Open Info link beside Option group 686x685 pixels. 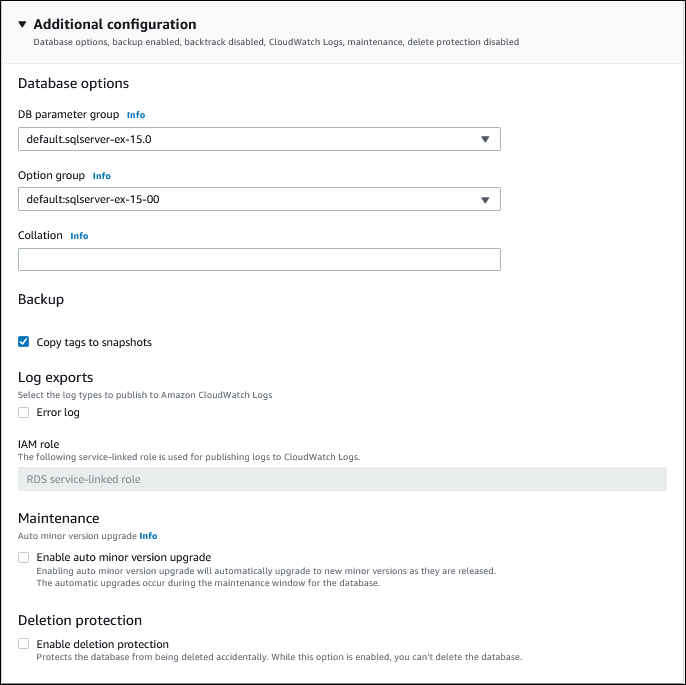[102, 176]
